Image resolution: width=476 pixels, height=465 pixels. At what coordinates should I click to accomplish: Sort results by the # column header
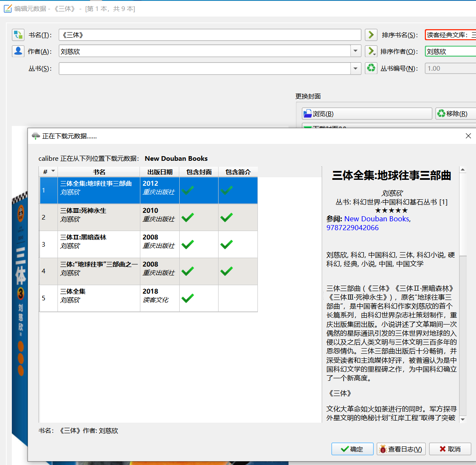tap(48, 172)
